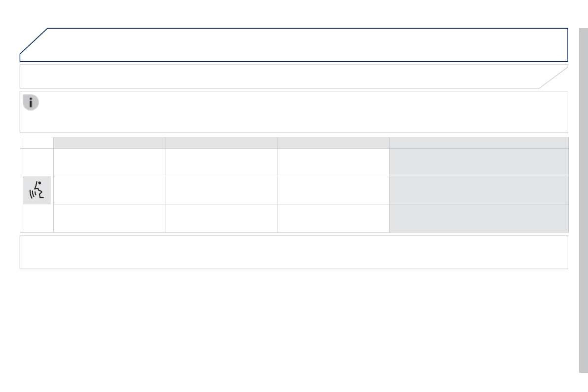Click the first white cell in the top table row
This screenshot has height=392, width=588.
pos(109,162)
